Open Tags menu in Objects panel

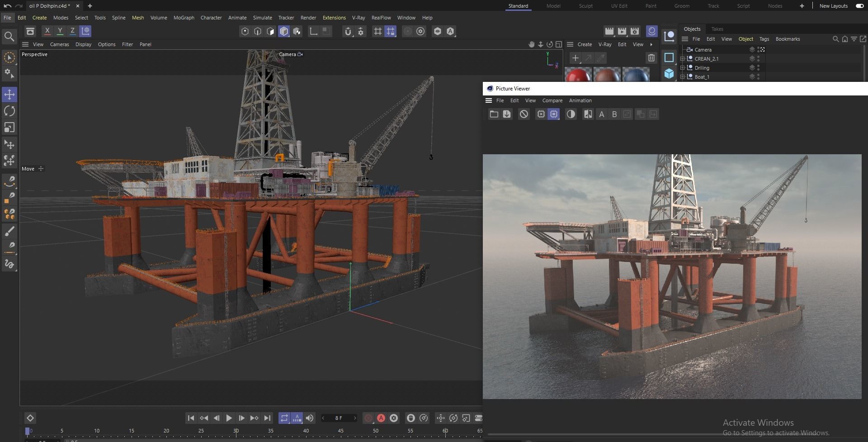click(x=764, y=39)
